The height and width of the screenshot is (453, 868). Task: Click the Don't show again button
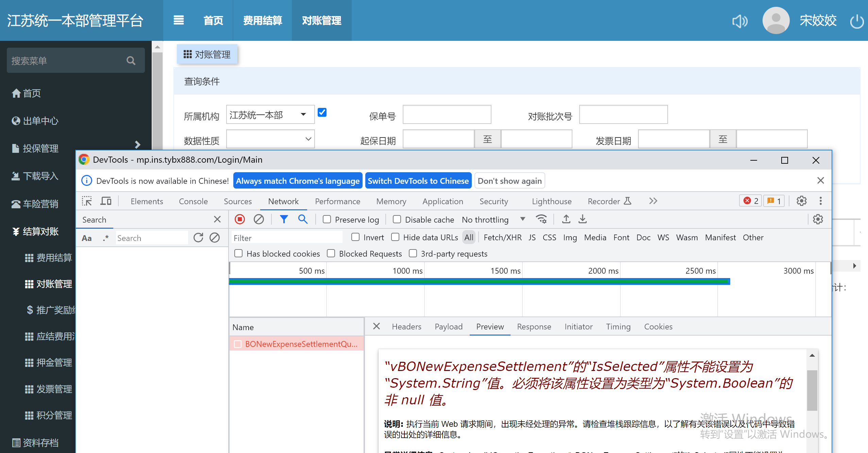(510, 181)
